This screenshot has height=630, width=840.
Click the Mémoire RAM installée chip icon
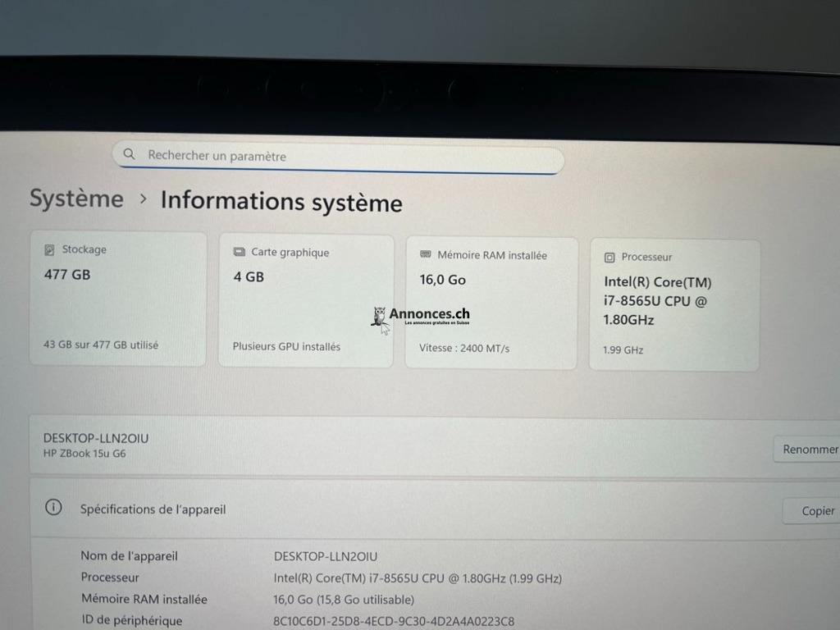pos(426,255)
